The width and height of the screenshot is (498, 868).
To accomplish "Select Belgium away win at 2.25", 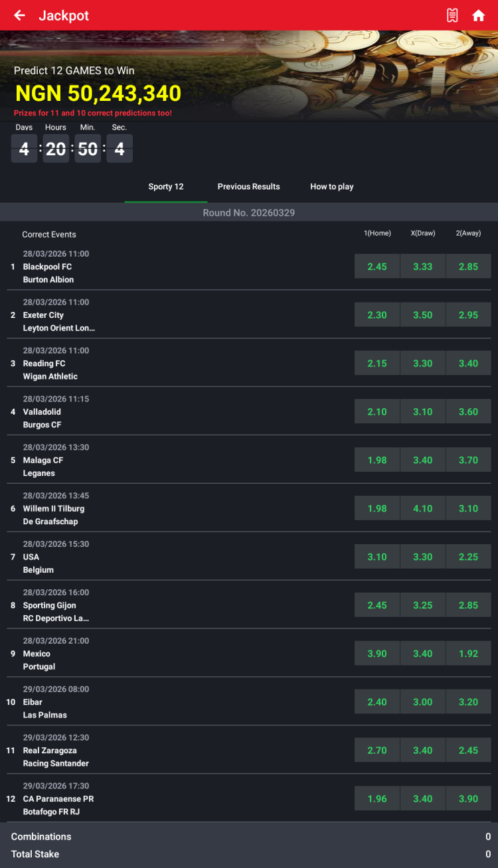I will 468,557.
